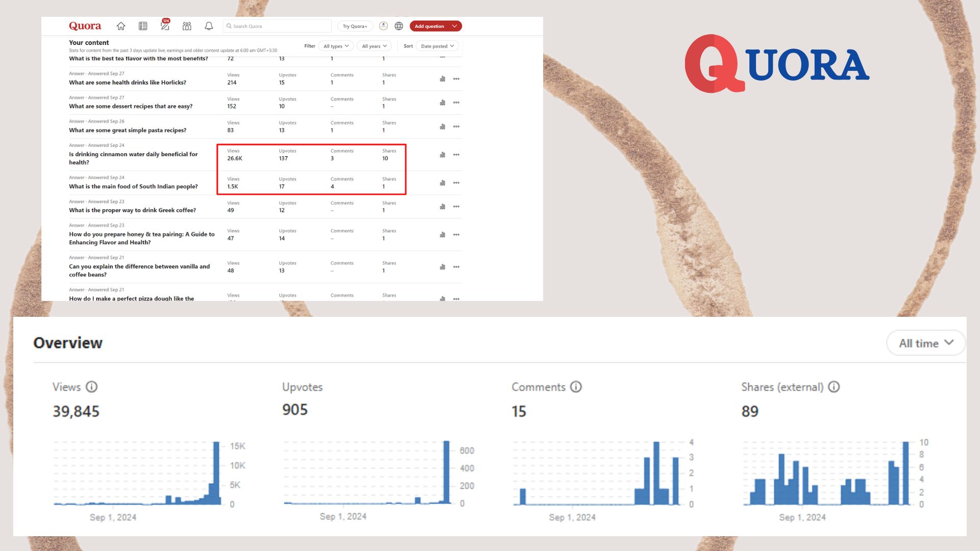Open stats icon for Greek coffee row
Screen dimensions: 980x551
443,207
